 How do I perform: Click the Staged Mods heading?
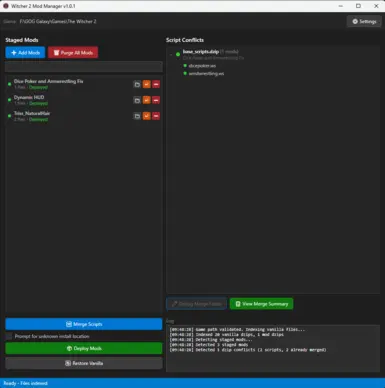coord(22,40)
